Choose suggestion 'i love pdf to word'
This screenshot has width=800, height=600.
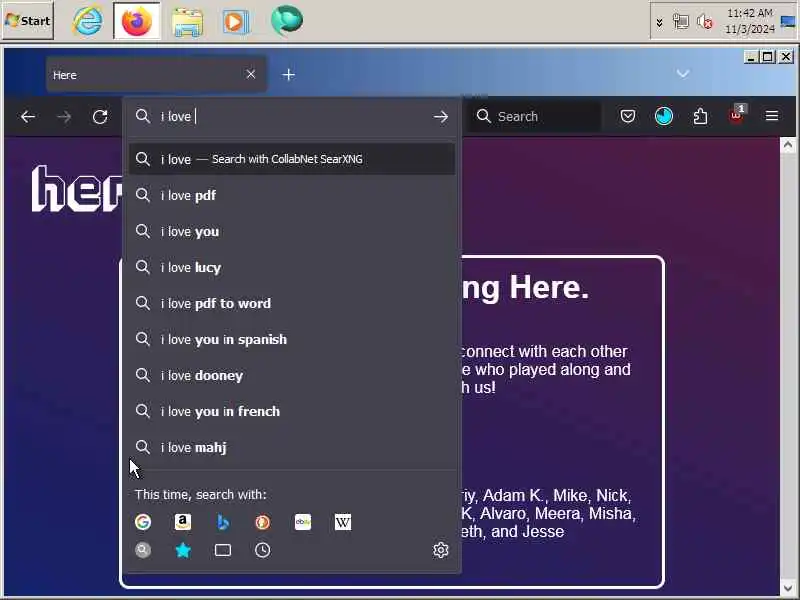click(x=291, y=304)
